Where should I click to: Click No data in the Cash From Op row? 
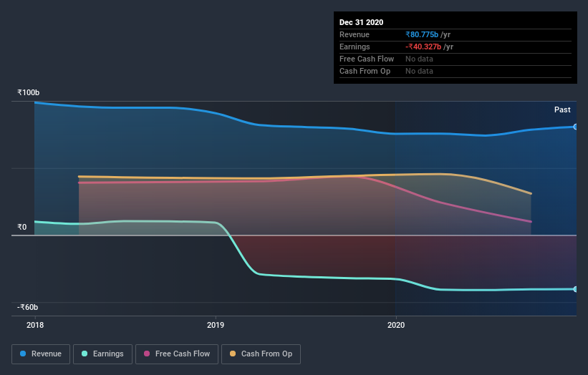click(419, 71)
